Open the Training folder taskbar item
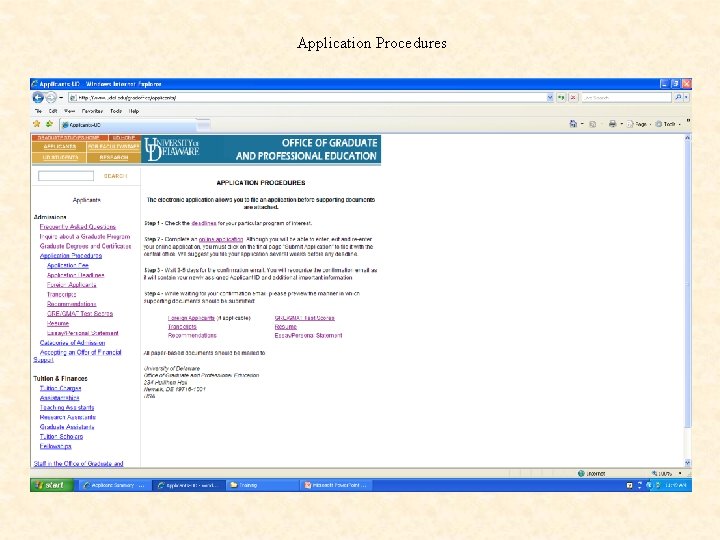Image resolution: width=720 pixels, height=540 pixels. pyautogui.click(x=262, y=485)
